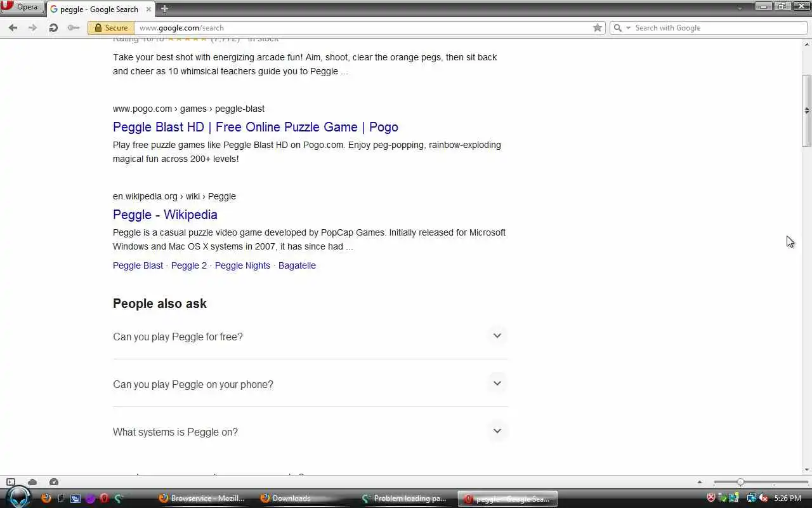Toggle the Opera panels icon in status bar
Image resolution: width=812 pixels, height=508 pixels.
tap(11, 482)
